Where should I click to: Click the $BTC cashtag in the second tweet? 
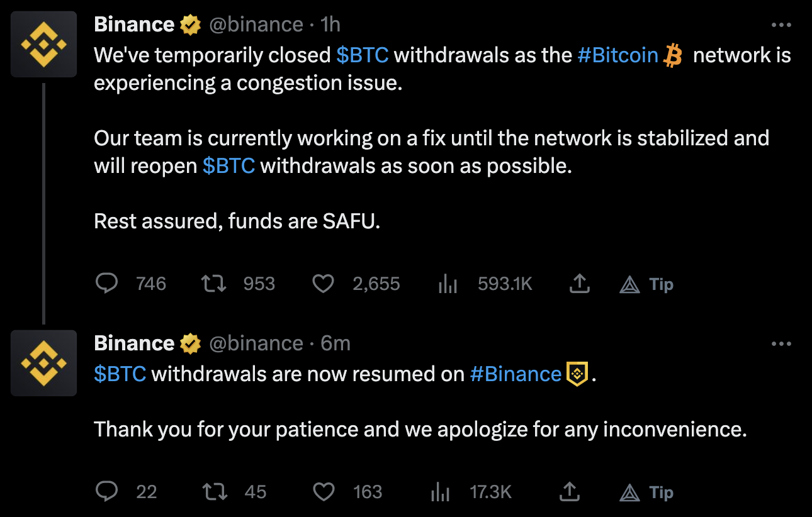pos(120,374)
